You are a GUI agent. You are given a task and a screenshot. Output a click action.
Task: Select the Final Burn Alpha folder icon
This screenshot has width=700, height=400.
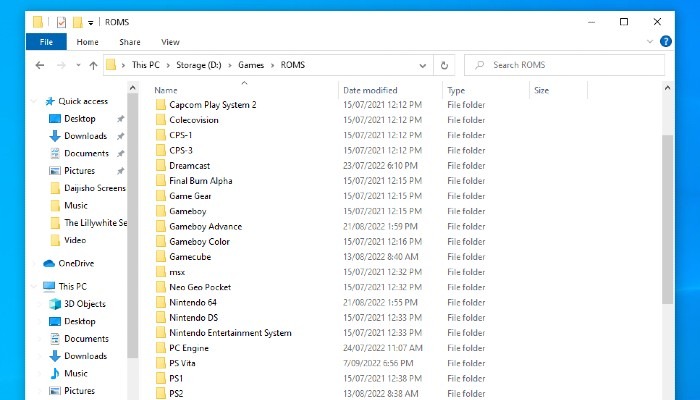(x=161, y=181)
